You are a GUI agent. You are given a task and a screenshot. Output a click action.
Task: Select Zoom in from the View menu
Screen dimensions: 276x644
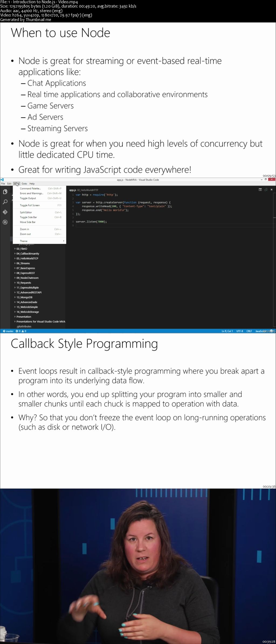click(40, 229)
